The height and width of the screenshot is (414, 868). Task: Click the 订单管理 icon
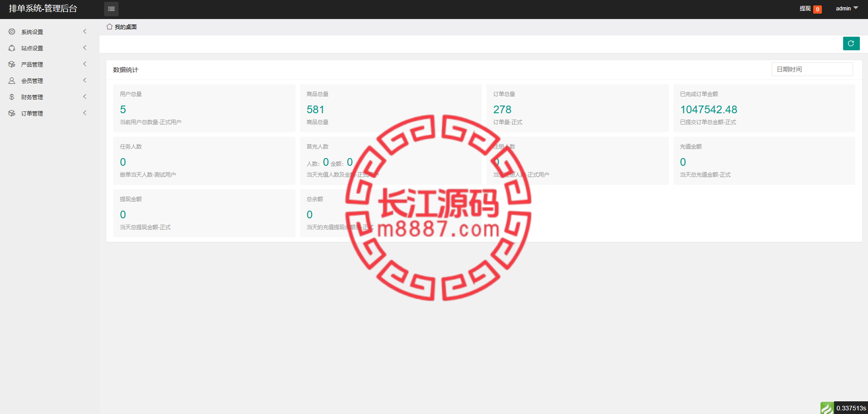click(x=12, y=113)
